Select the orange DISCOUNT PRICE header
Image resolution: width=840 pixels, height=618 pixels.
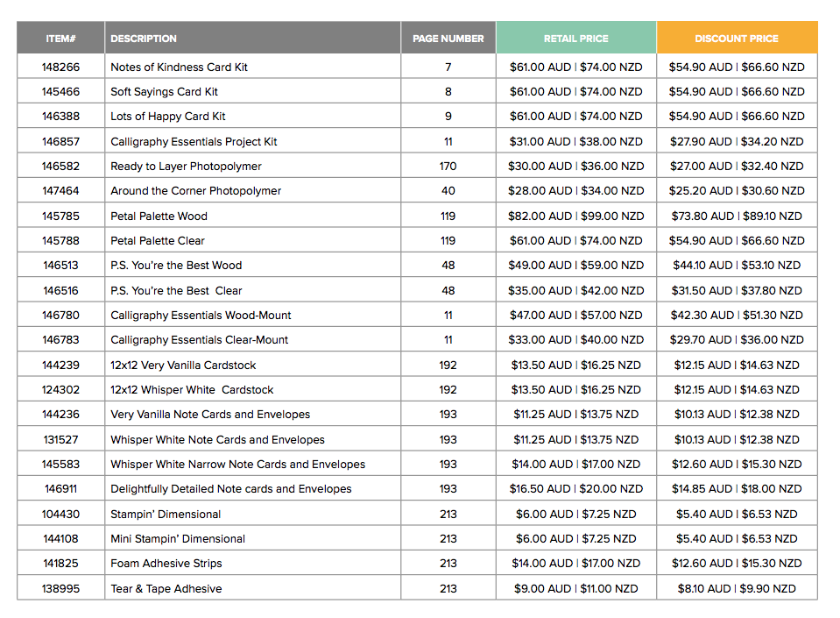(736, 39)
